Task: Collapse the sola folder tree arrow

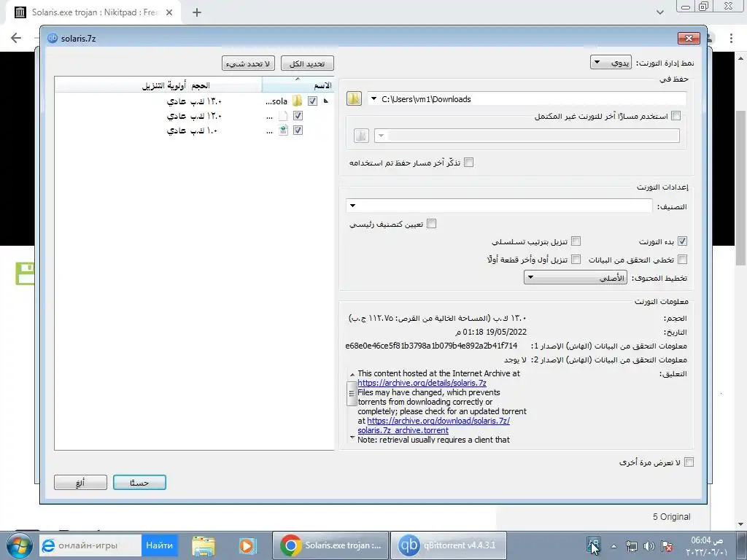Action: 326,101
